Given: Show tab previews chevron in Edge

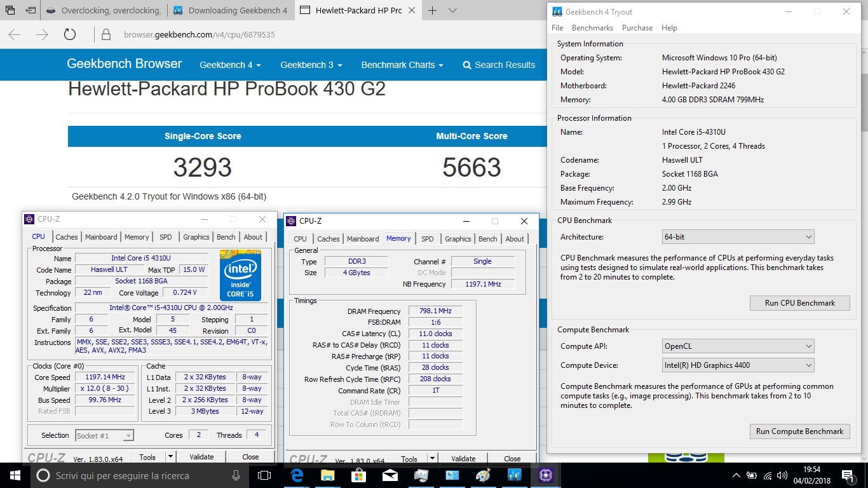Looking at the screenshot, I should (x=452, y=10).
